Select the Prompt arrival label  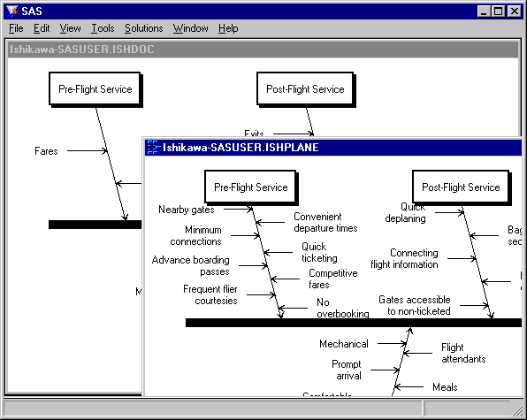click(x=347, y=370)
